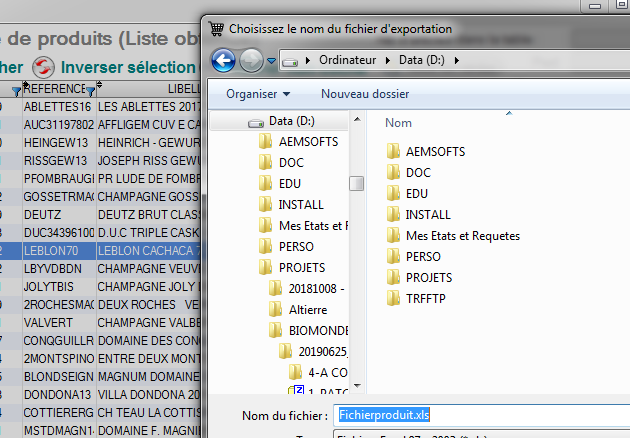This screenshot has height=438, width=630.
Task: Open the recent locations dropdown arrow
Action: click(x=271, y=61)
